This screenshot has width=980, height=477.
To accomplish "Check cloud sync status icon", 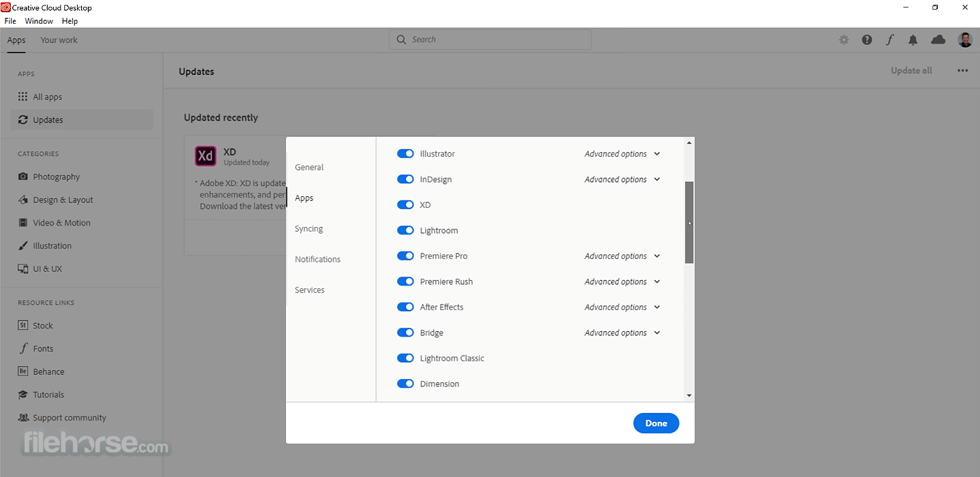I will coord(938,40).
